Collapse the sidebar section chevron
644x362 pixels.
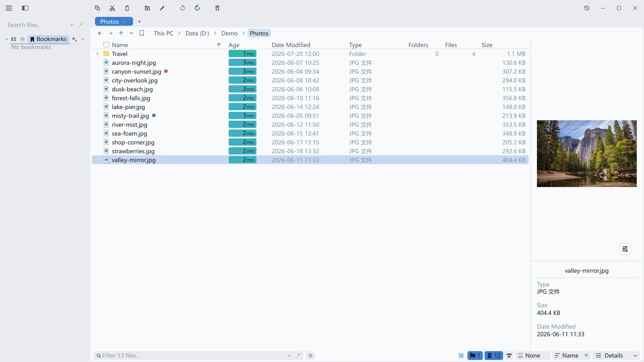[6, 39]
